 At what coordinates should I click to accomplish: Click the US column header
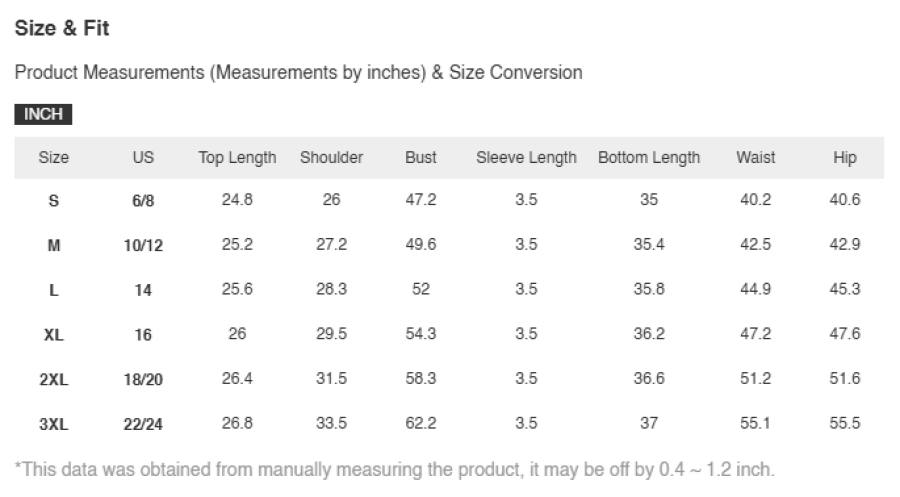point(143,157)
